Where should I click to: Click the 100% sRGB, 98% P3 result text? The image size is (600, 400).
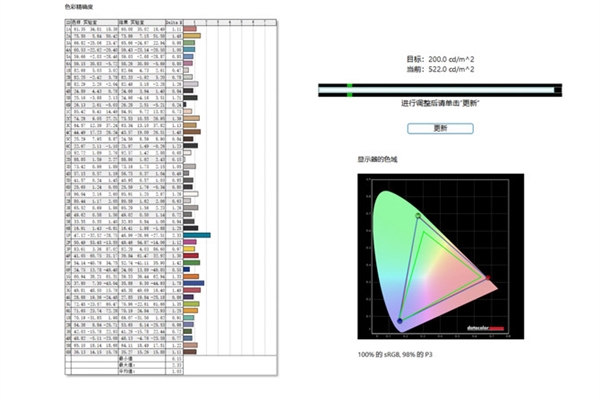click(x=396, y=353)
